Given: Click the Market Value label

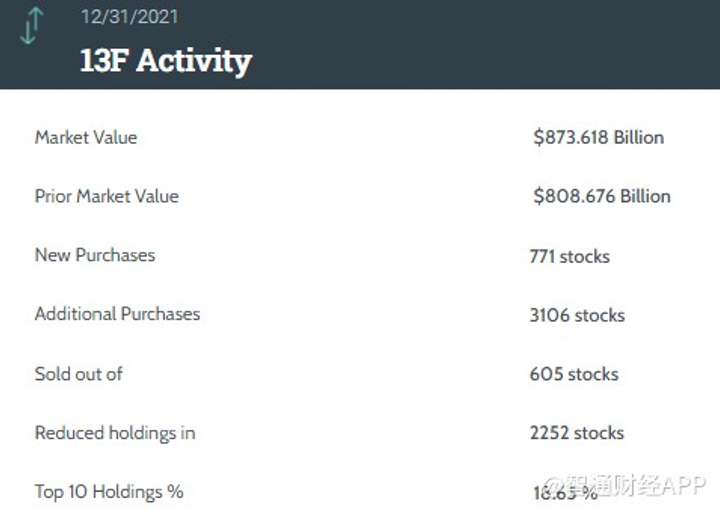Looking at the screenshot, I should click(x=86, y=138).
